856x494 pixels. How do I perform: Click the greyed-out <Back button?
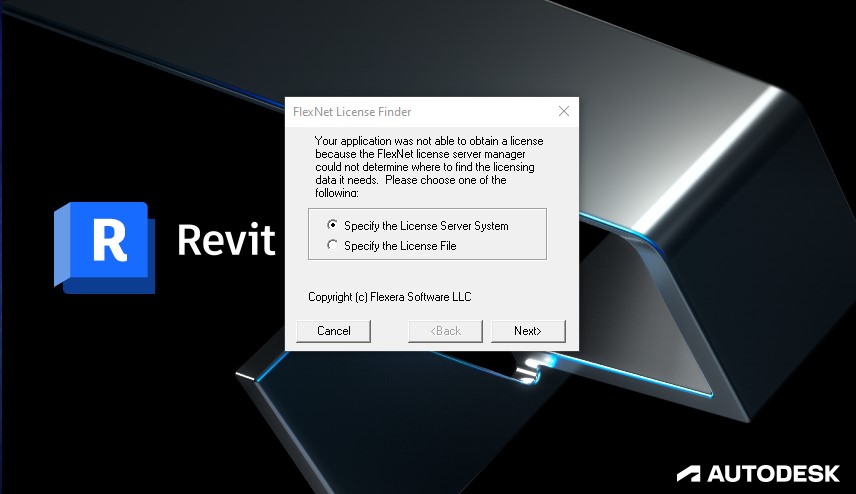(445, 331)
